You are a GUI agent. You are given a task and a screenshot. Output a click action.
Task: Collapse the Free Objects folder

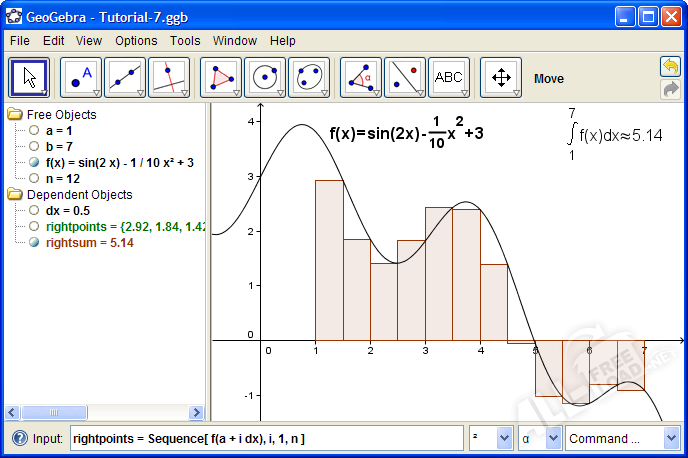[x=15, y=114]
